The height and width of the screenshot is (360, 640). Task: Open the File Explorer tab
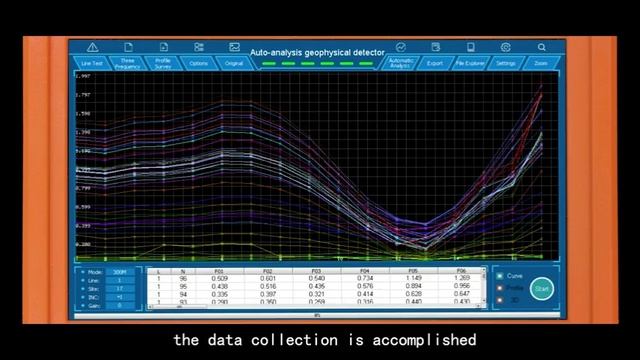[x=470, y=63]
